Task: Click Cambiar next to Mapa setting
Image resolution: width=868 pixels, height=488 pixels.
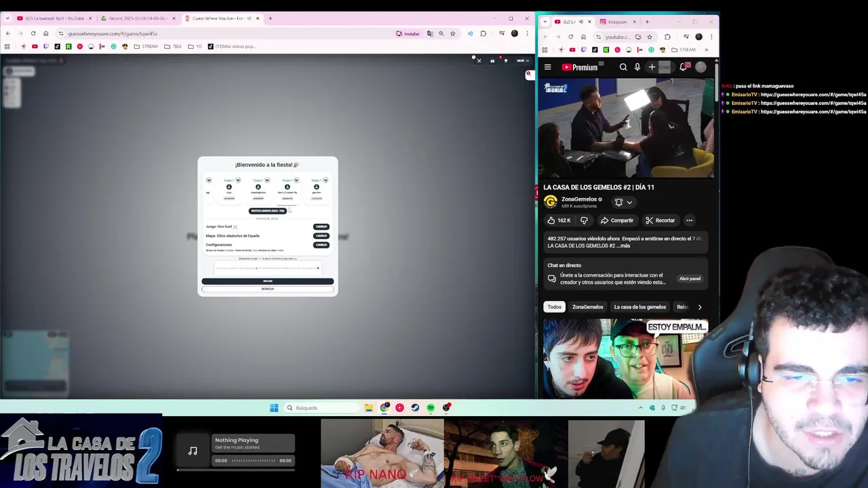Action: tap(321, 236)
